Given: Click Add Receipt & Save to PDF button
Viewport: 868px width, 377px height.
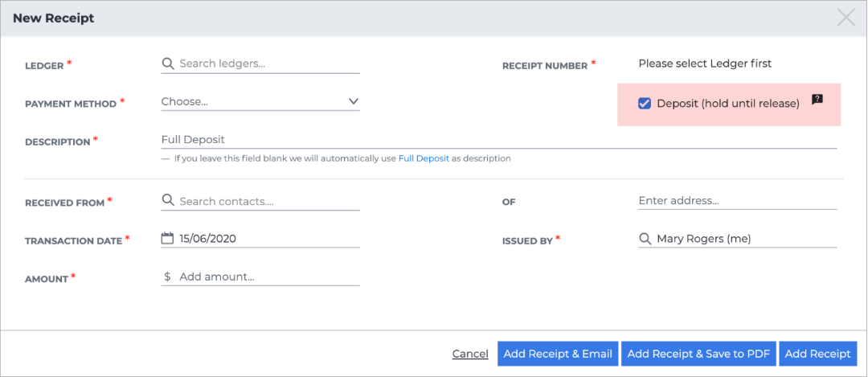Looking at the screenshot, I should click(698, 354).
